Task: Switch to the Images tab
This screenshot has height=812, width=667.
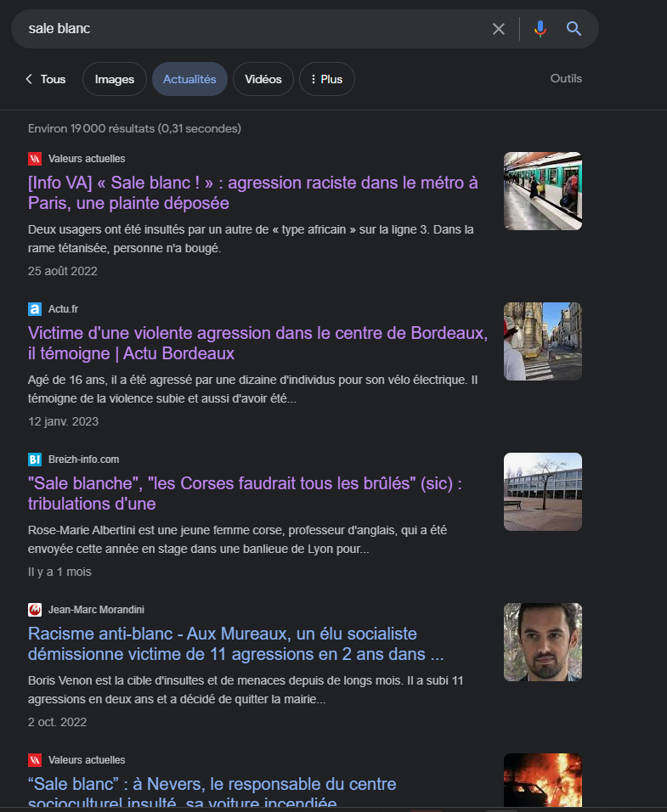Action: pos(115,79)
